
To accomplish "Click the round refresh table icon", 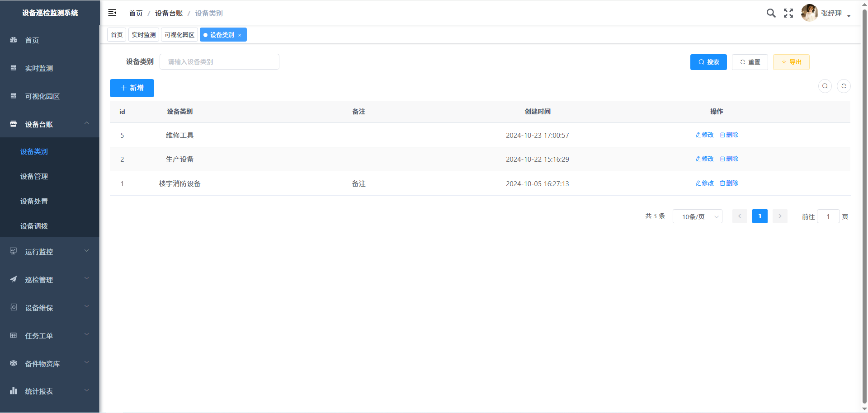I will click(844, 86).
